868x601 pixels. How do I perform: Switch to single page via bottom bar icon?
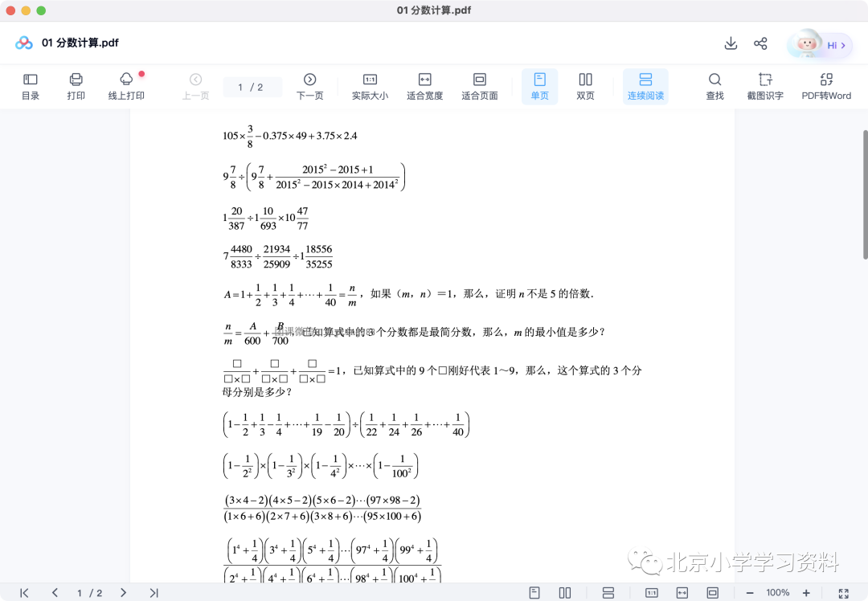534,593
